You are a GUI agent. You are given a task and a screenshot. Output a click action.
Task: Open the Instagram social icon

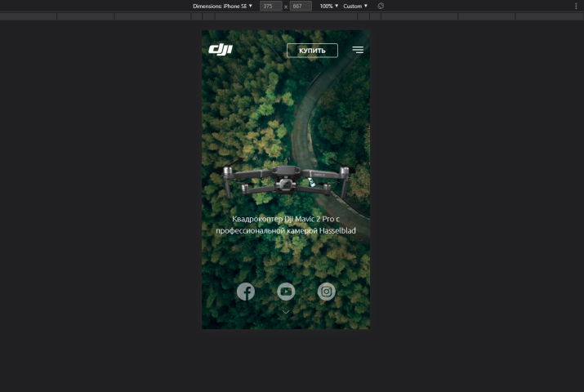click(x=326, y=292)
